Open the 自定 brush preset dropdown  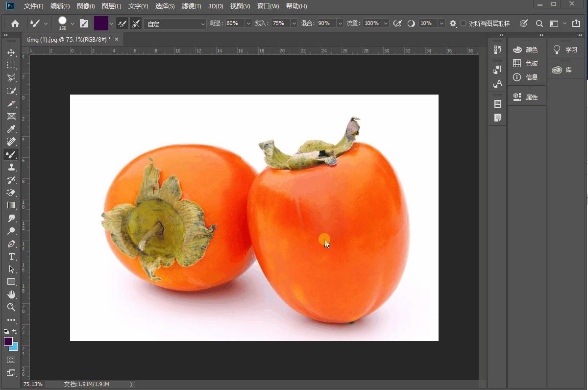click(175, 24)
